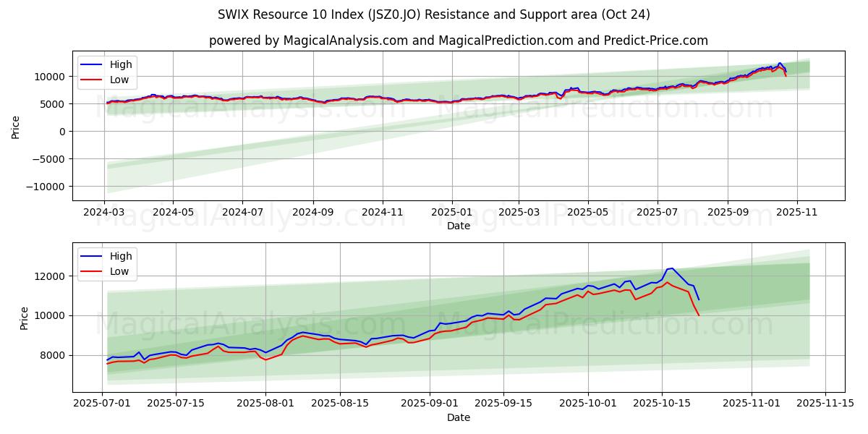Viewport: 868px width, 434px height.
Task: Click the blue High line swatch in bottom legend
Action: [x=92, y=257]
